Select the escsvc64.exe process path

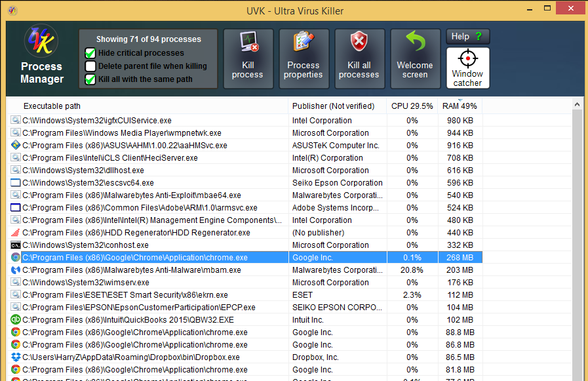88,182
